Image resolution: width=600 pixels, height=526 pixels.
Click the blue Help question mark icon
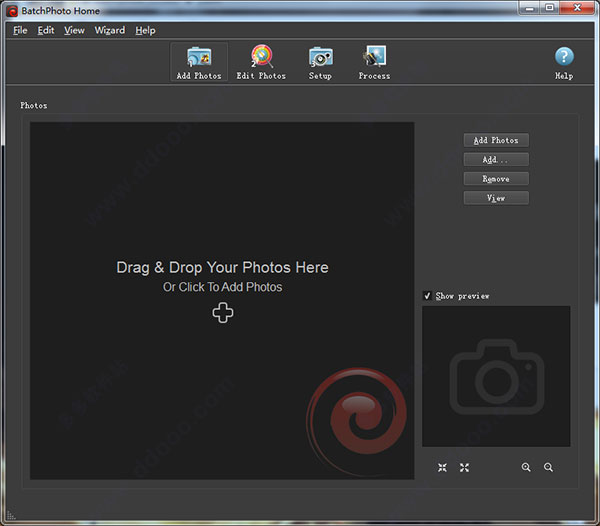[x=564, y=57]
